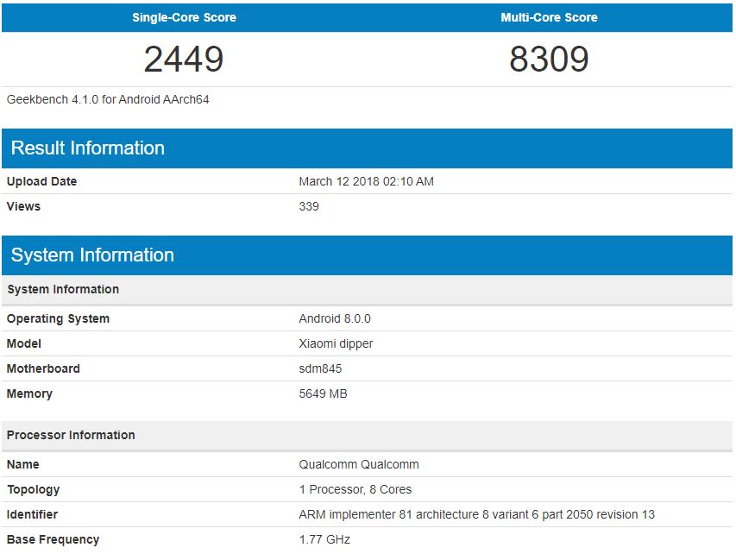The height and width of the screenshot is (560, 736).
Task: Select the single-core score value 2449
Action: [184, 60]
